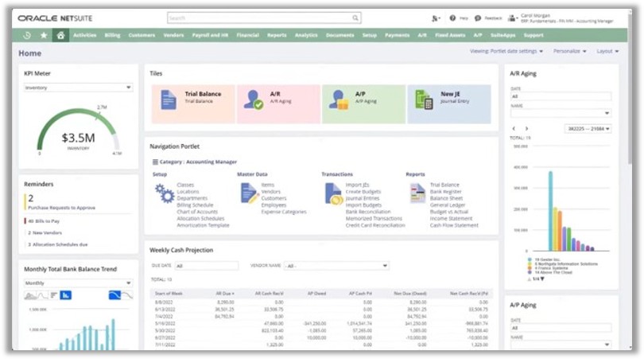Open the Monthly period dropdown in Bank Balance Trend
This screenshot has width=644, height=359.
78,283
